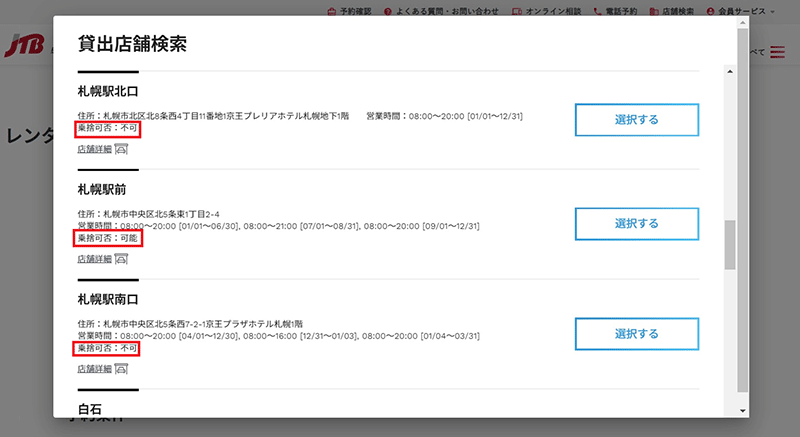This screenshot has width=800, height=437.
Task: Click car icon beside 札幌駅北口 店舗詳細
Action: (120, 149)
